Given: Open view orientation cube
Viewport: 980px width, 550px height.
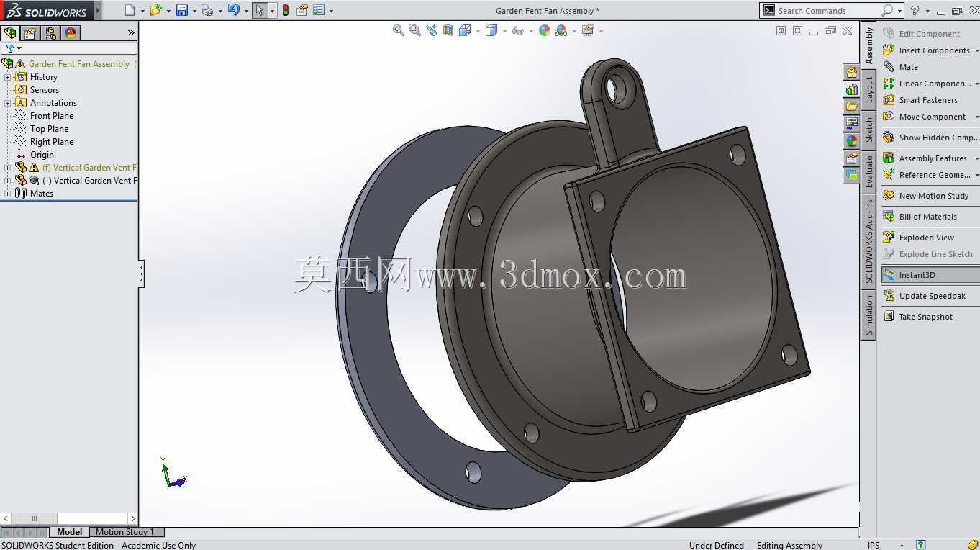Looking at the screenshot, I should click(465, 30).
